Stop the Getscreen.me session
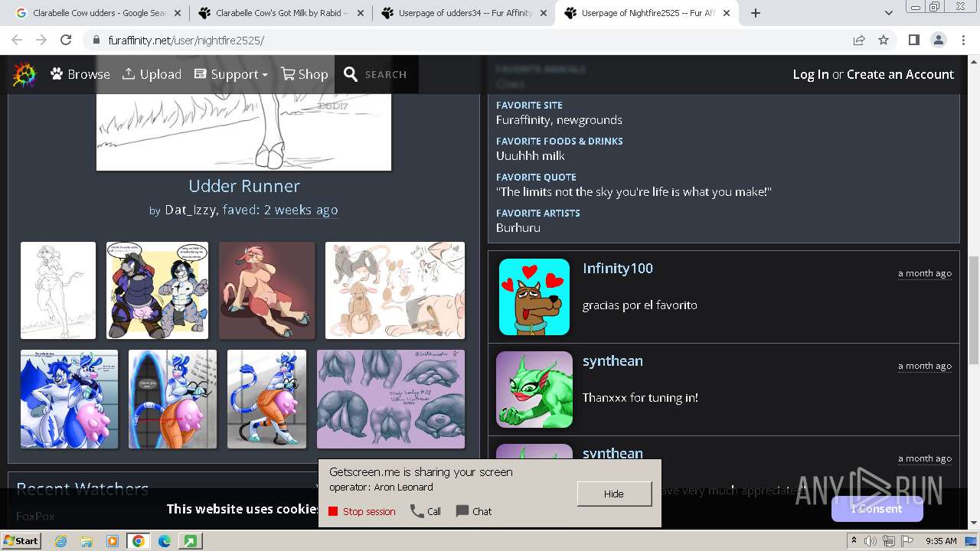 point(362,511)
